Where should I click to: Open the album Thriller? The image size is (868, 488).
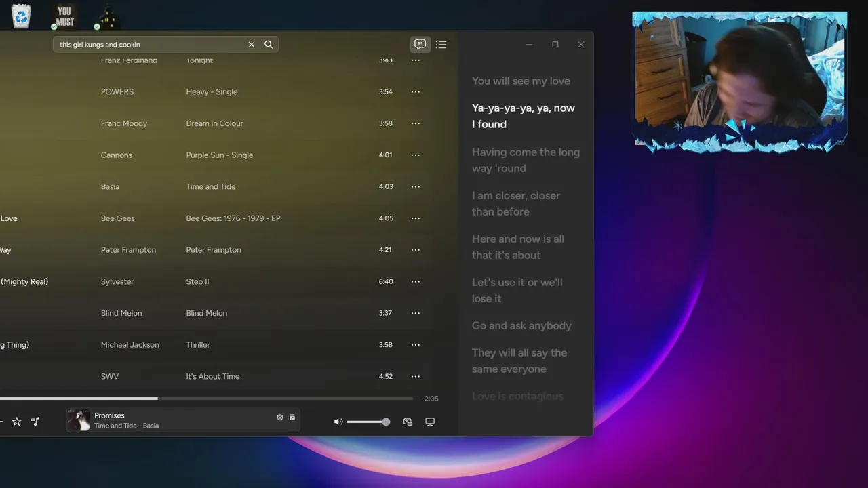pos(198,345)
